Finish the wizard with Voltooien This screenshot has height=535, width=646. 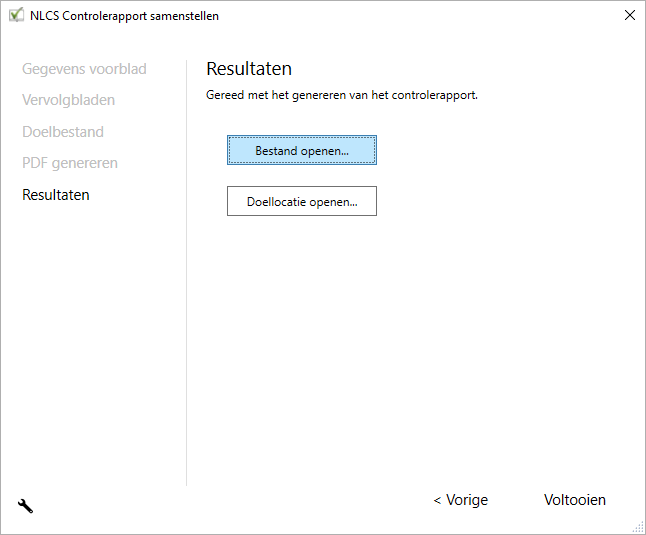click(574, 500)
